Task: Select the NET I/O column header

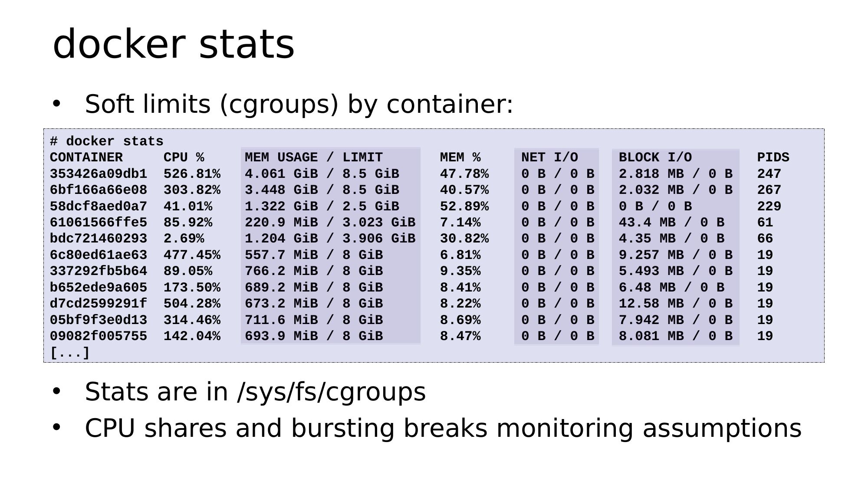Action: click(x=549, y=157)
